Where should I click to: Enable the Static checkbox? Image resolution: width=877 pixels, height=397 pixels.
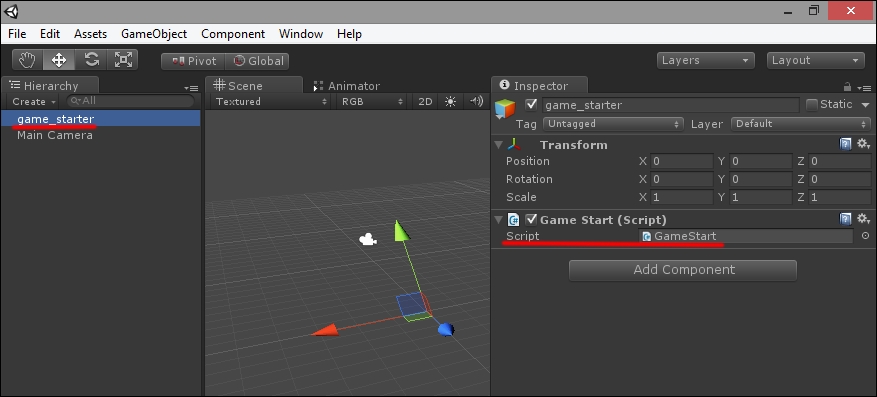(812, 105)
